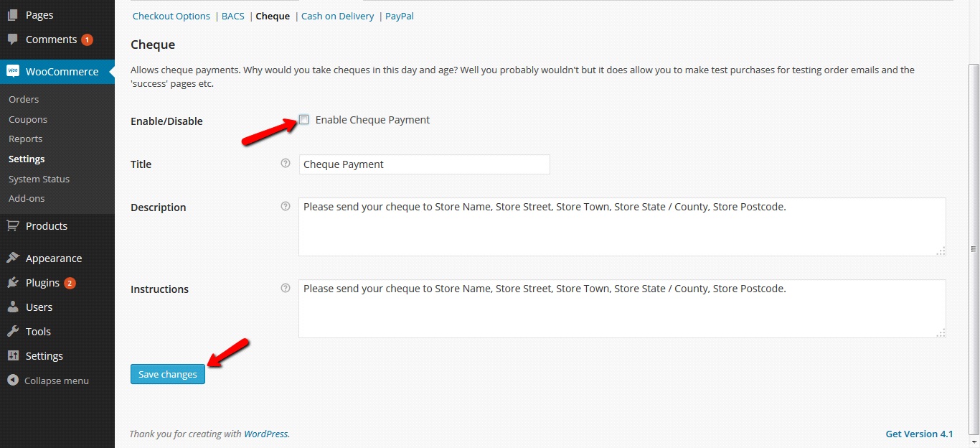This screenshot has width=980, height=448.
Task: Open the Cash on Delivery tab
Action: (337, 16)
